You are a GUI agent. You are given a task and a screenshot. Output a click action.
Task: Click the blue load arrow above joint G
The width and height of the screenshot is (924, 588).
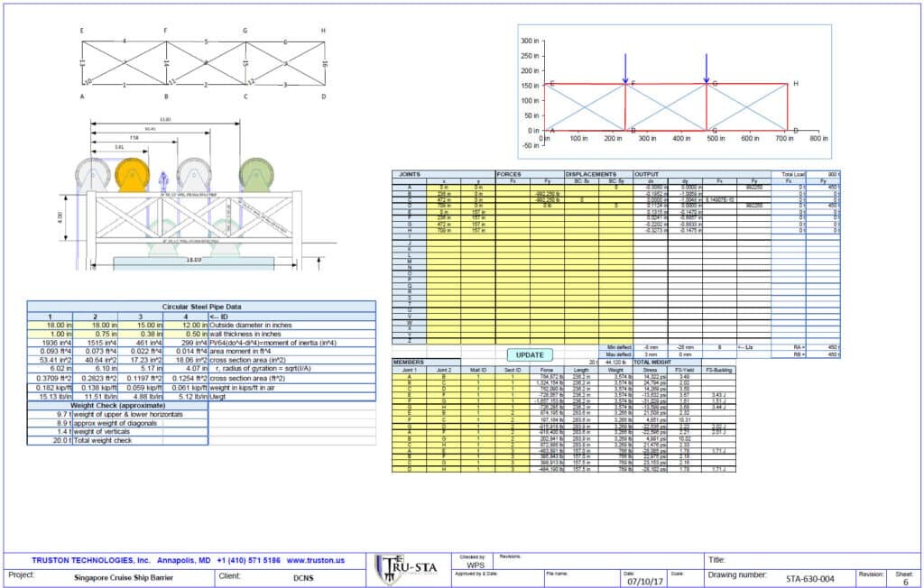(706, 69)
